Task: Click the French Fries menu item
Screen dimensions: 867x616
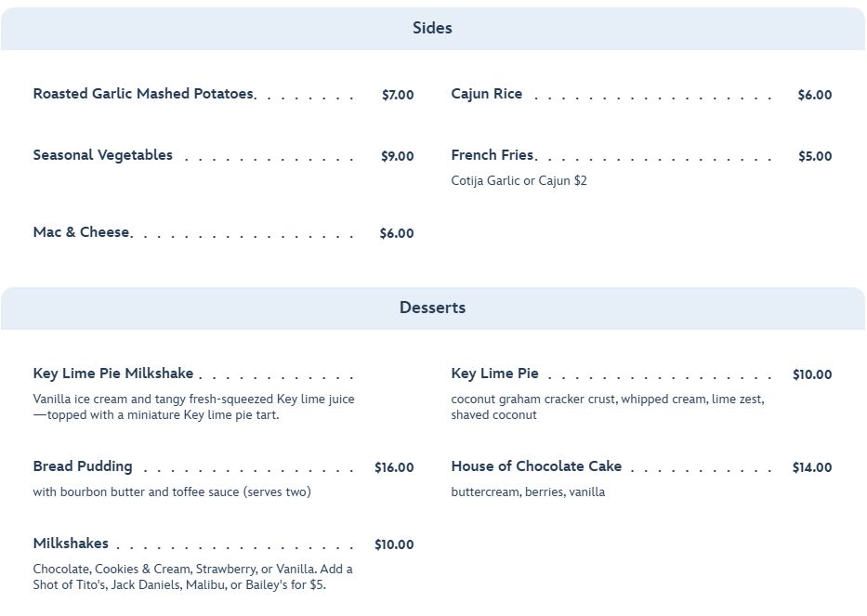Action: point(492,155)
